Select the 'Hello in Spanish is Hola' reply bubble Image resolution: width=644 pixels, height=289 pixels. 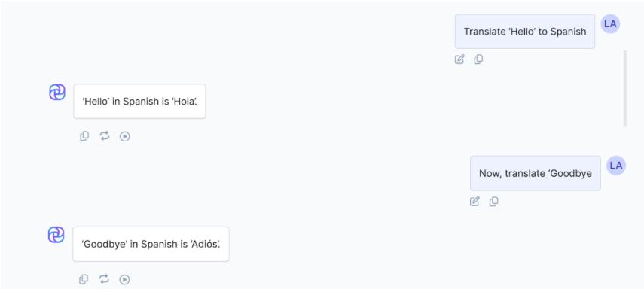139,102
